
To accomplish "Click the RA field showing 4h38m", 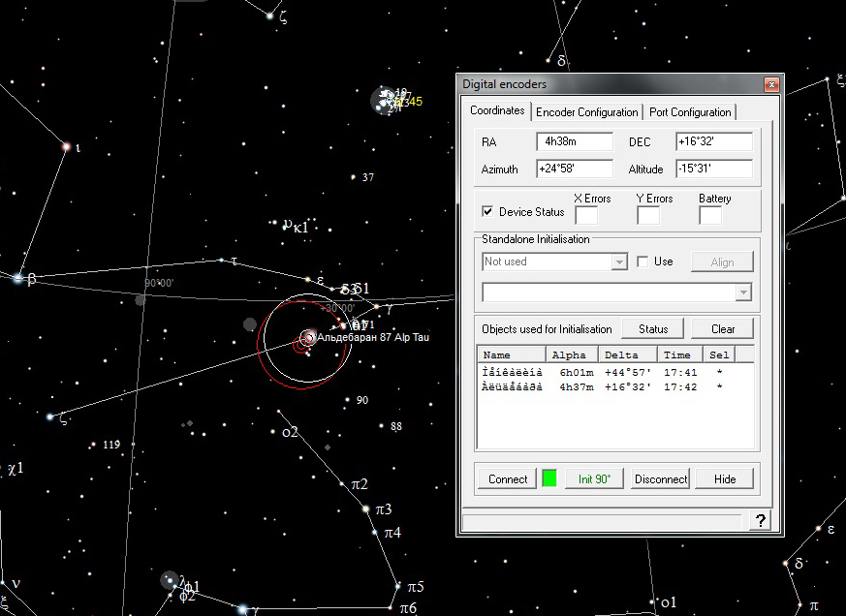I will tap(575, 141).
